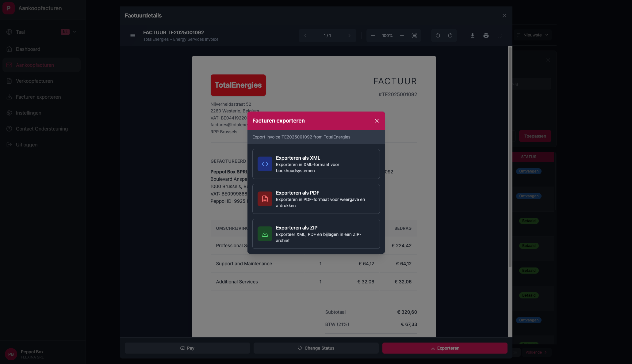Click the blue XML code brackets icon
632x364 pixels.
(265, 164)
